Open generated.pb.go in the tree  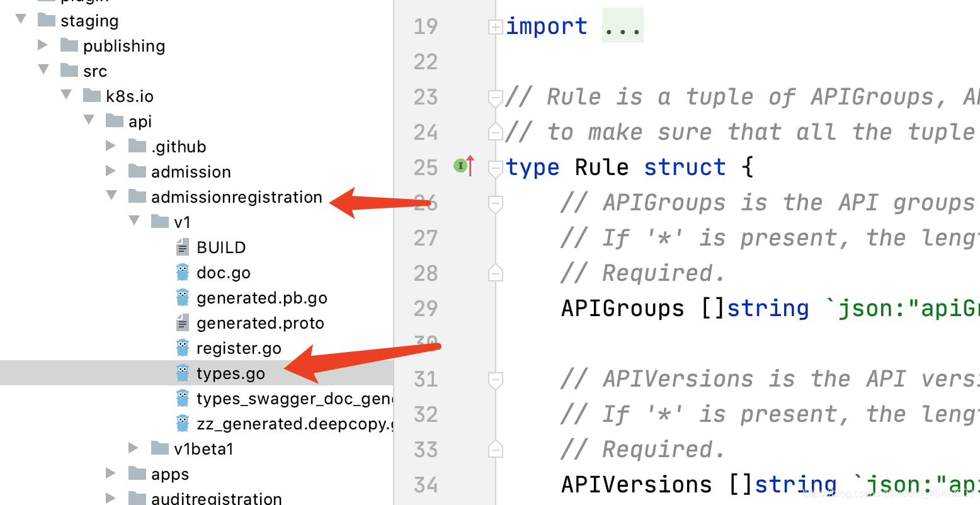(x=262, y=298)
